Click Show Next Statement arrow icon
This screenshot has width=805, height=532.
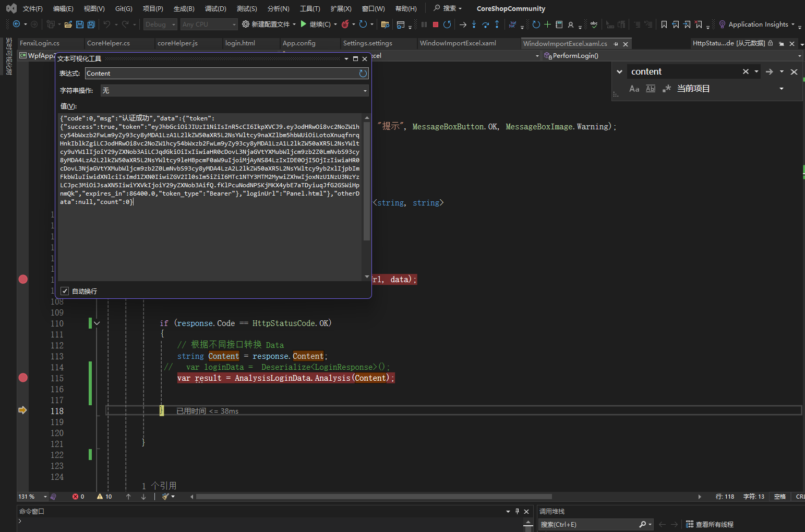pos(463,24)
